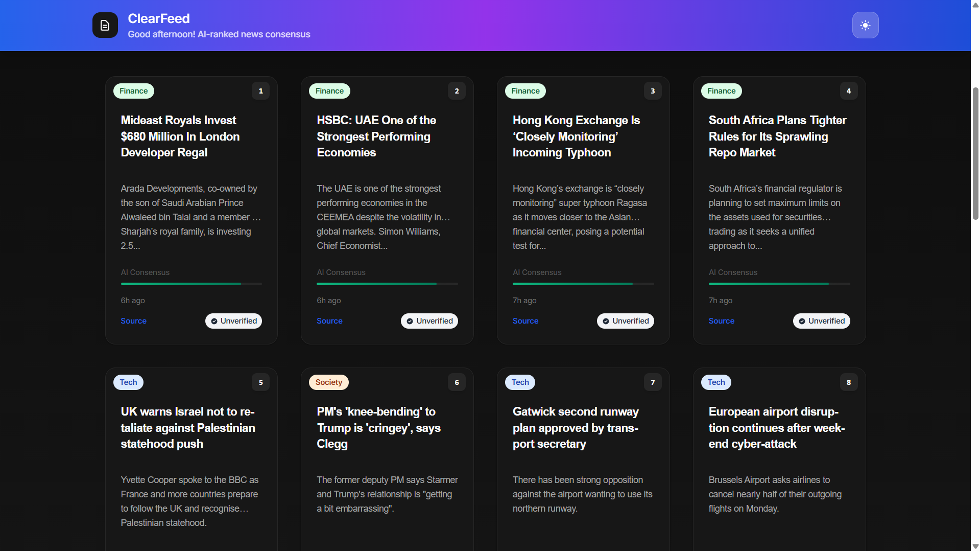Click the AI Consensus progress bar on HSBC card
Image resolution: width=980 pixels, height=551 pixels.
pyautogui.click(x=387, y=284)
